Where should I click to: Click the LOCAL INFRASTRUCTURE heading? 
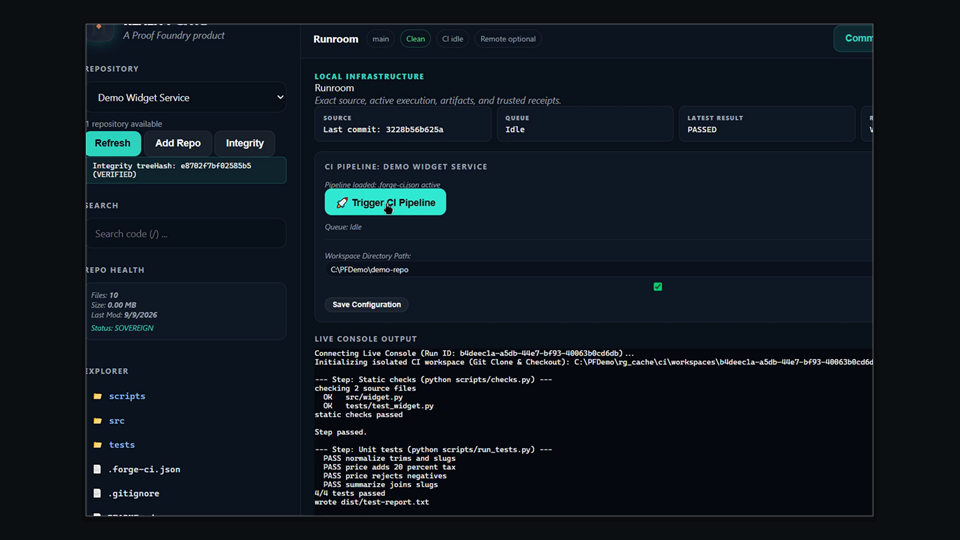pyautogui.click(x=369, y=77)
